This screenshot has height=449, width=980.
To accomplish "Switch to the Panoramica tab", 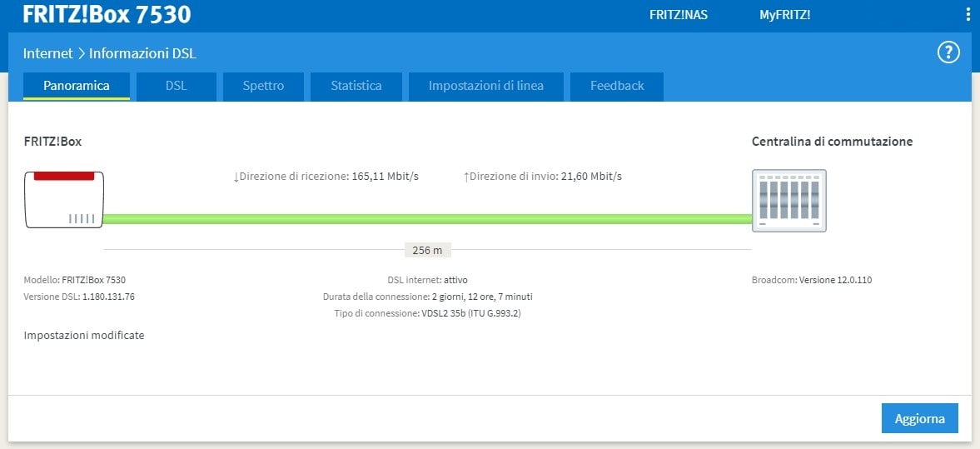I will pos(77,87).
